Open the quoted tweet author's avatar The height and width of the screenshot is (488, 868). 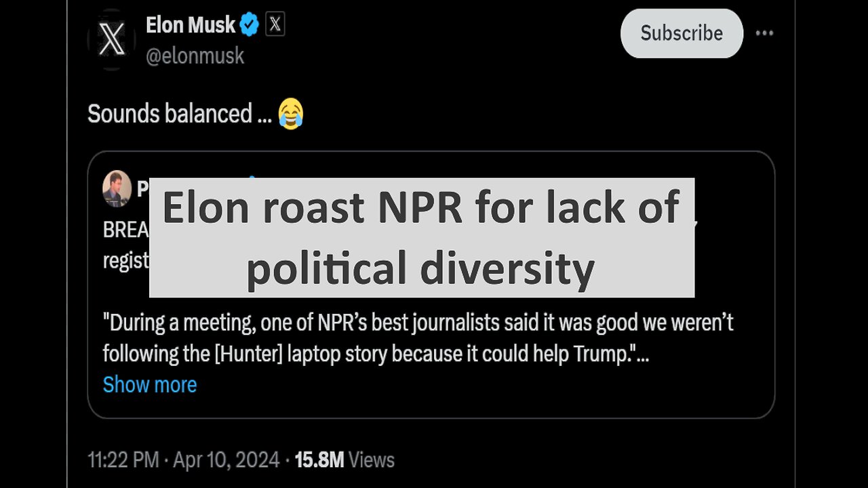(x=117, y=188)
